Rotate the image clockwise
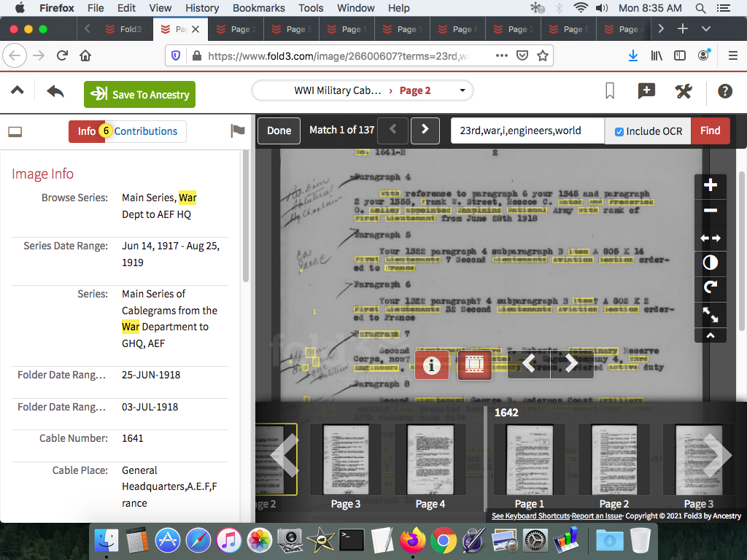The width and height of the screenshot is (747, 560). [x=711, y=288]
